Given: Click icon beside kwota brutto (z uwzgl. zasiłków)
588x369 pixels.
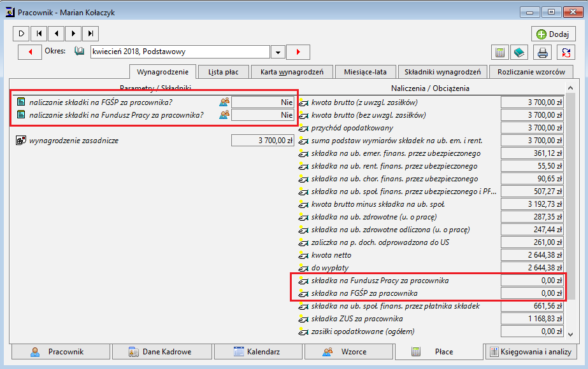Looking at the screenshot, I should point(303,102).
